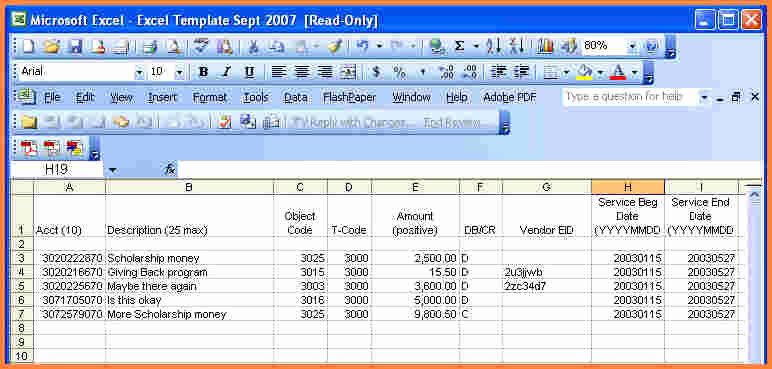Open the font size dropdown
772x369 pixels.
(x=179, y=73)
